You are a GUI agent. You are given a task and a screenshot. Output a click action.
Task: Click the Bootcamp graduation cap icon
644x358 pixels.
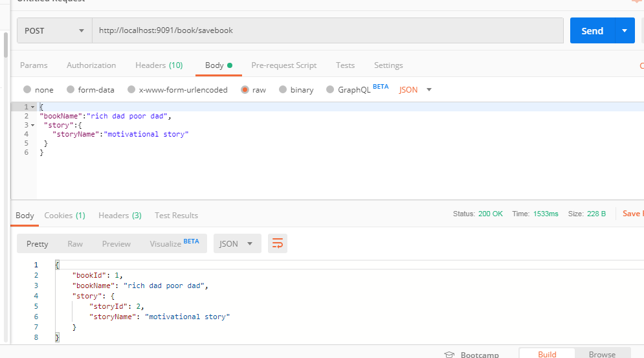point(450,354)
